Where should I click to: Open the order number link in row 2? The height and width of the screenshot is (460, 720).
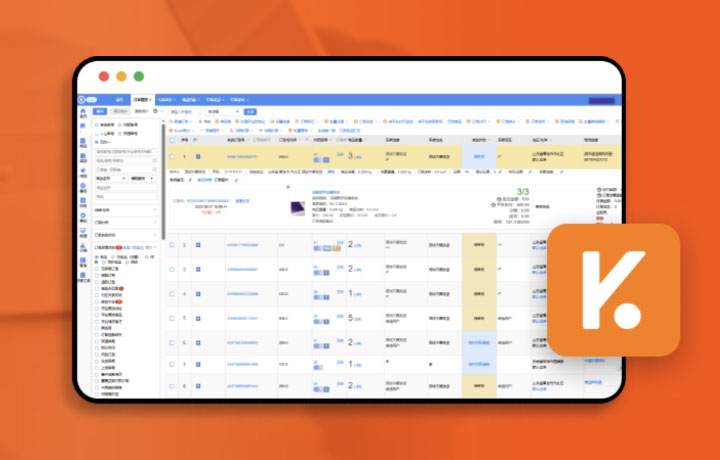(242, 245)
